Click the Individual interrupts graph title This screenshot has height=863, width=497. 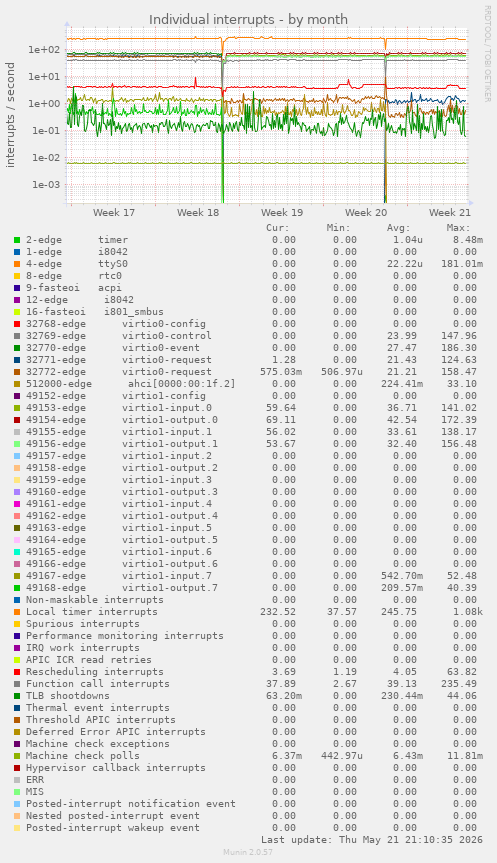click(x=248, y=19)
